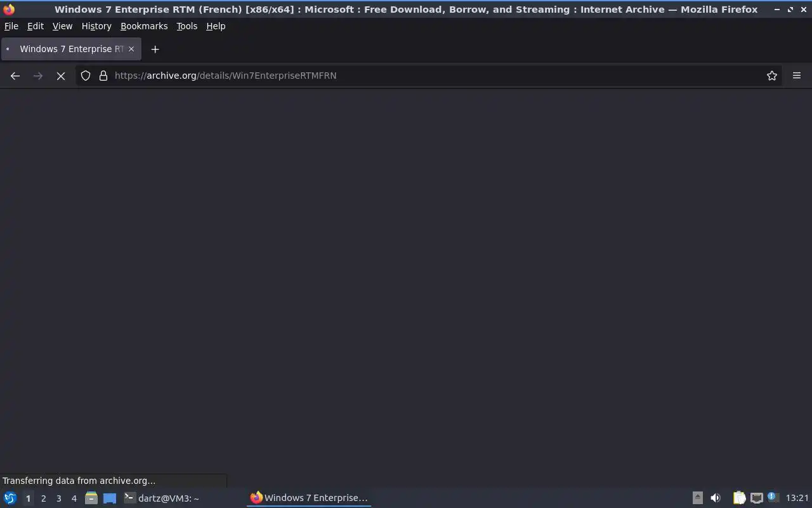Show site security padlock information
Viewport: 812px width, 508px height.
[103, 76]
